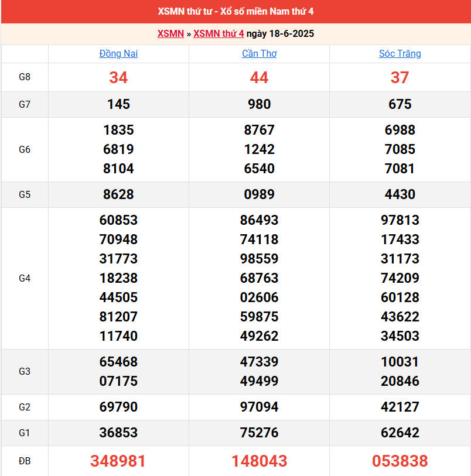Select the red G8 number 44
Image resolution: width=471 pixels, height=476 pixels.
click(259, 77)
